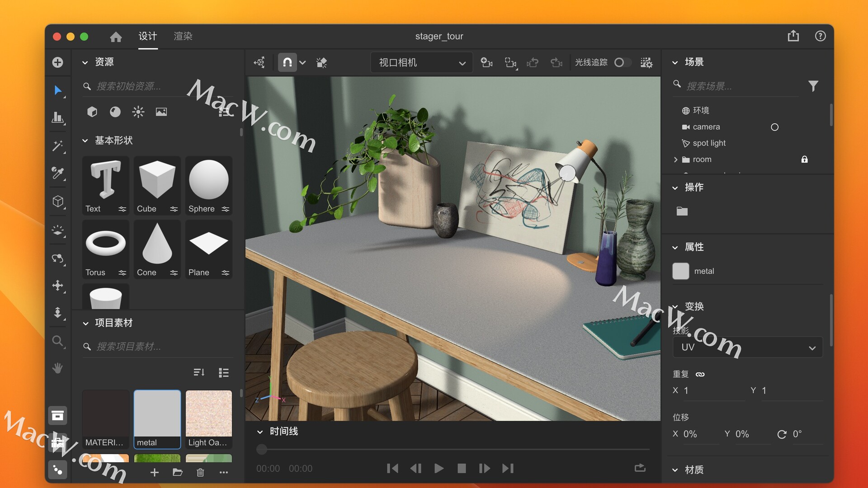Screen dimensions: 868x488
Task: Toggle 光线追踪 ray tracing switch
Action: pyautogui.click(x=622, y=62)
